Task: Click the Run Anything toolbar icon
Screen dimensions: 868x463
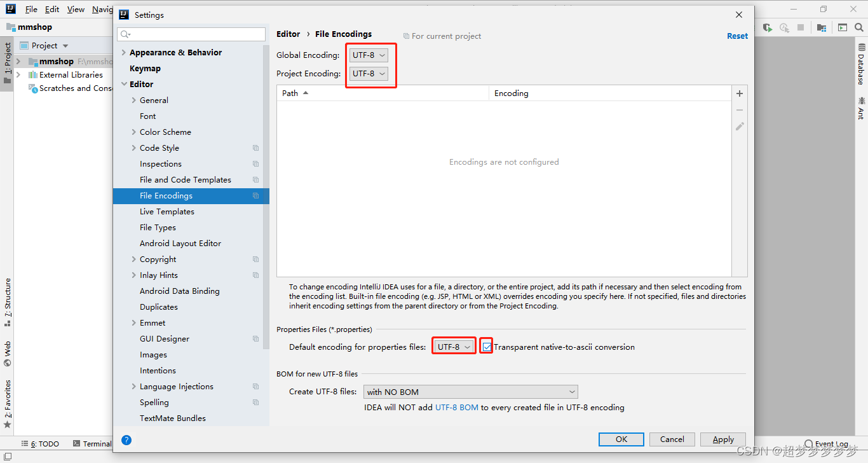Action: coord(843,27)
